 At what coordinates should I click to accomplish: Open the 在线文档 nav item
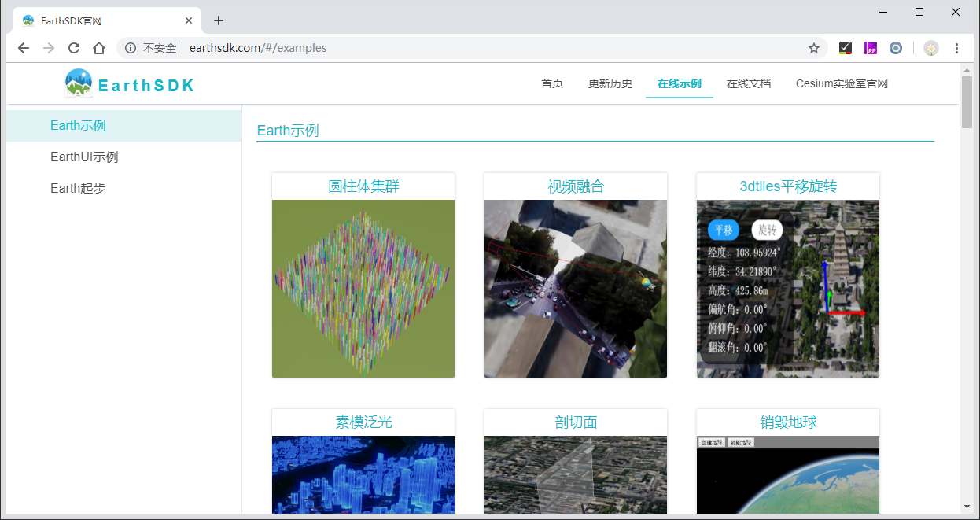(x=749, y=83)
